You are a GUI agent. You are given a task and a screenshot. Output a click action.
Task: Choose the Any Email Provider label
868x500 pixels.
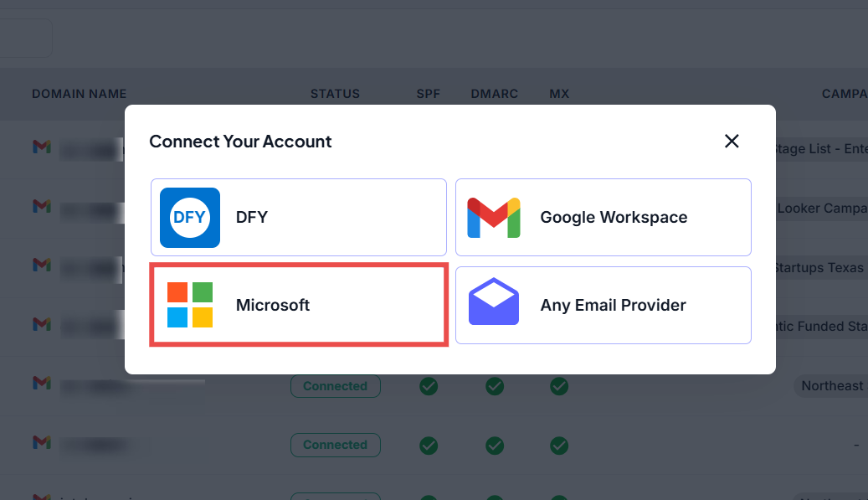click(x=613, y=305)
